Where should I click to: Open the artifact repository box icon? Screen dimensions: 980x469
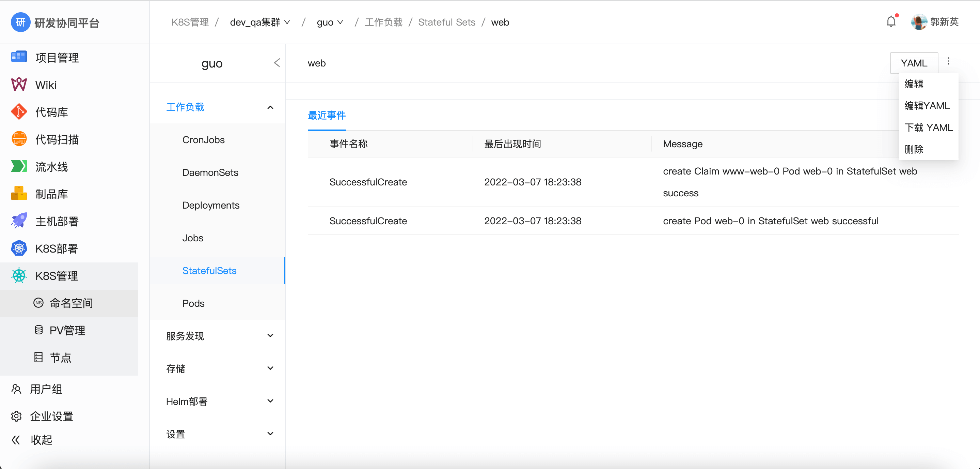tap(19, 194)
